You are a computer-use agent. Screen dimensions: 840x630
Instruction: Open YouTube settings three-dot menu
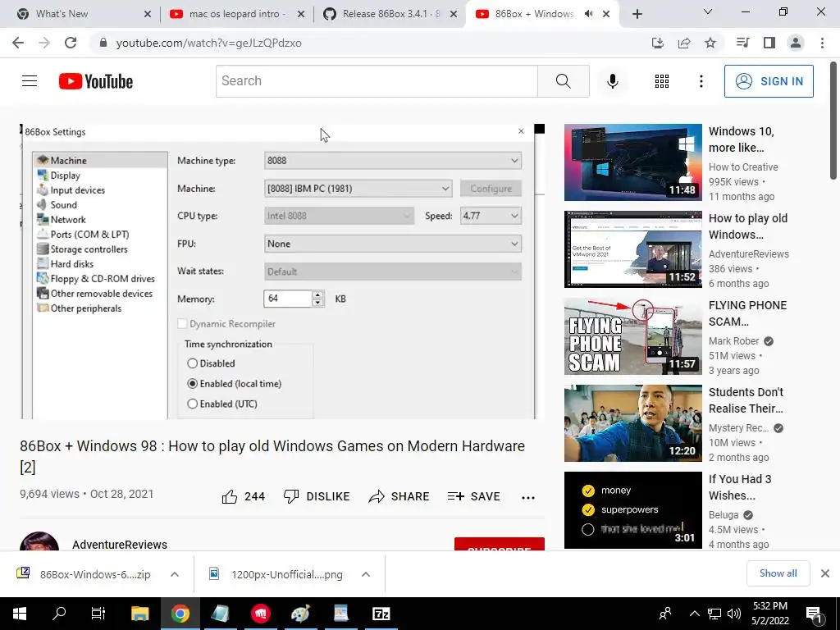pyautogui.click(x=701, y=81)
